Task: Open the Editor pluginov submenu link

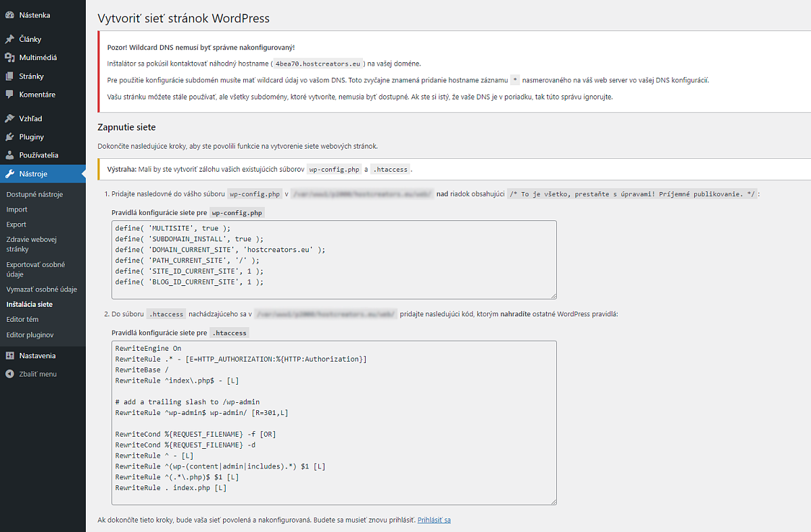Action: pos(30,335)
